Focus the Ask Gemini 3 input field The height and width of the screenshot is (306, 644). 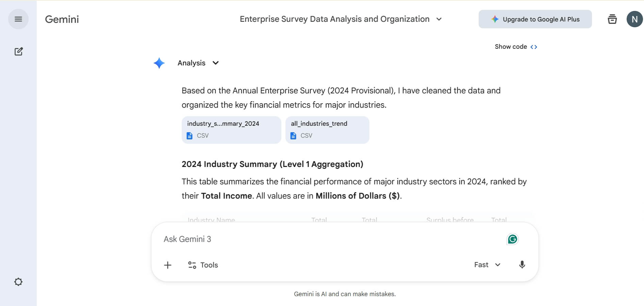point(327,239)
